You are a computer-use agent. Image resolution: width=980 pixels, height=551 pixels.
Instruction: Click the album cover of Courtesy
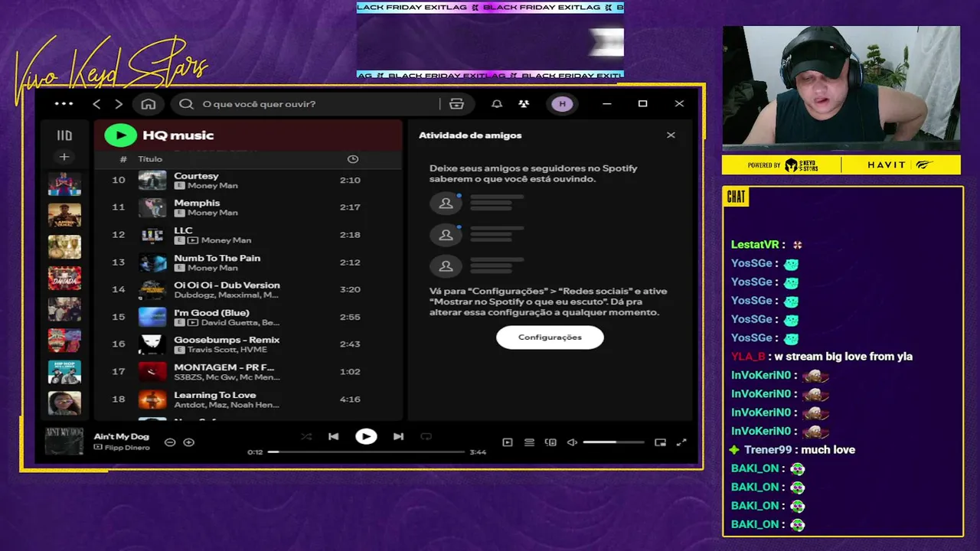pos(152,181)
